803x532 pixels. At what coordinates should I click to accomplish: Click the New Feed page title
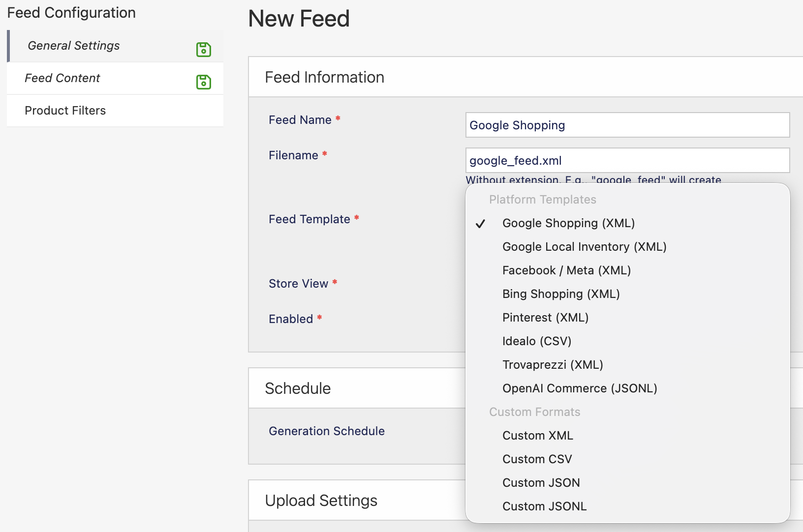click(x=299, y=19)
